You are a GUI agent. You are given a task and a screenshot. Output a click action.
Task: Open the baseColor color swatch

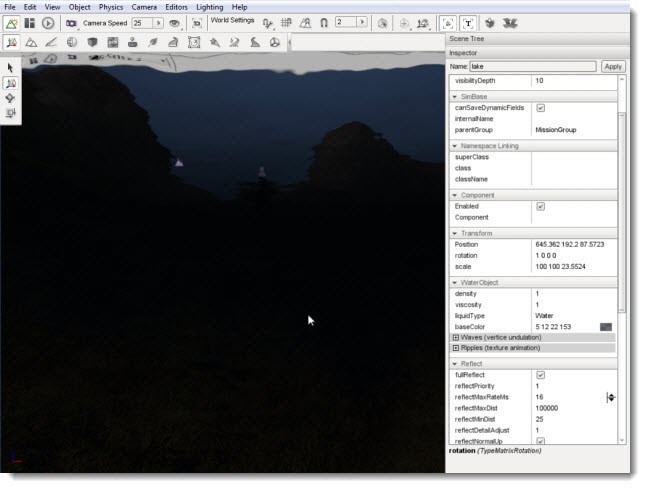pos(606,327)
